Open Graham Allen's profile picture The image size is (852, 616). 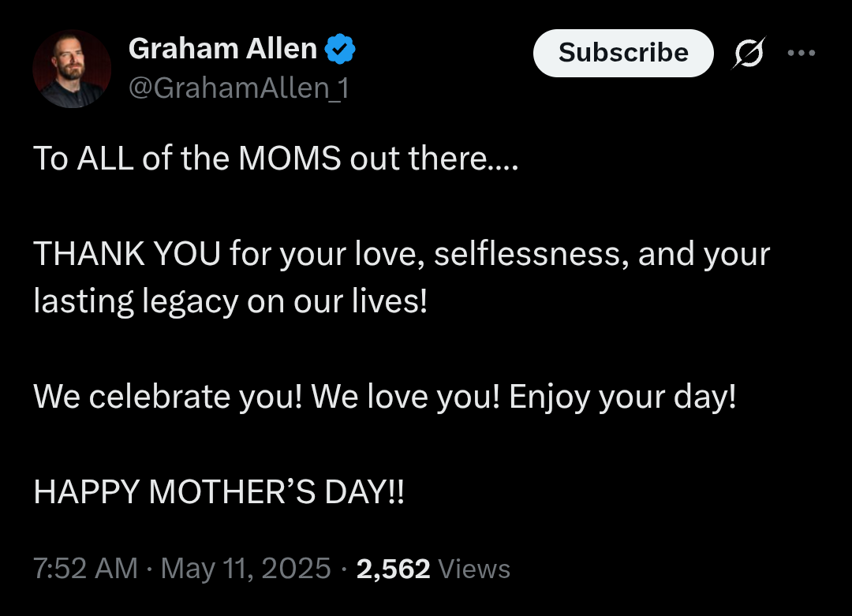coord(72,69)
